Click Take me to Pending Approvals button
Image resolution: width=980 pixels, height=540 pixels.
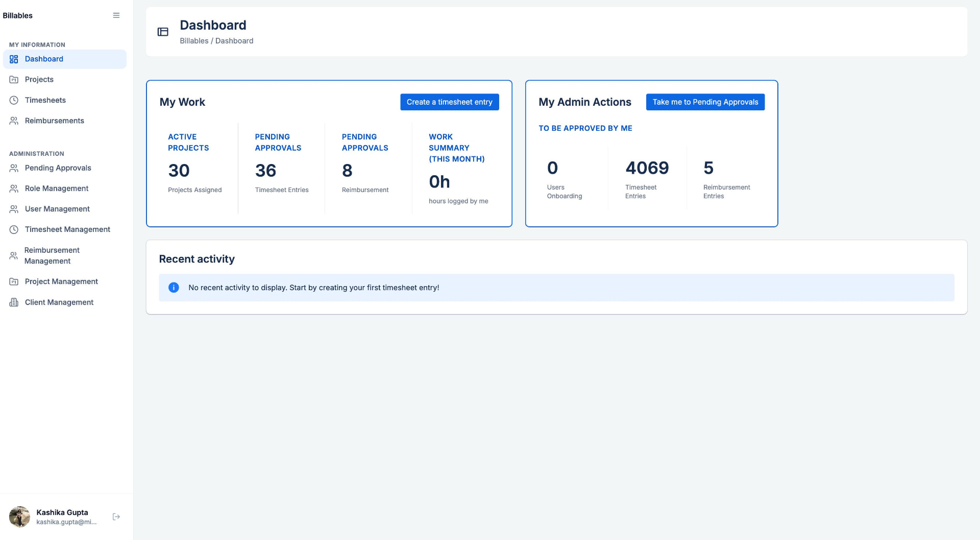pyautogui.click(x=705, y=102)
